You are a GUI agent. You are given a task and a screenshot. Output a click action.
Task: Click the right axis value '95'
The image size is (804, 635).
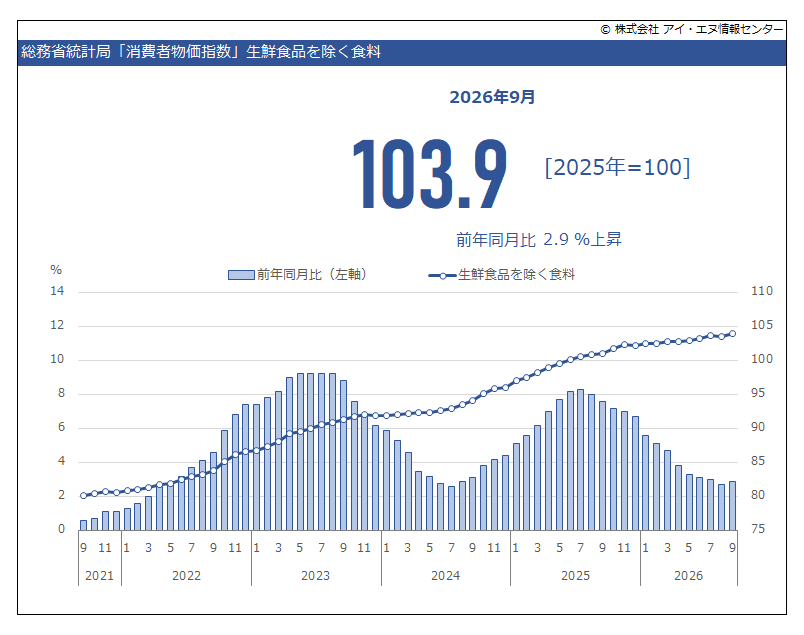[758, 393]
